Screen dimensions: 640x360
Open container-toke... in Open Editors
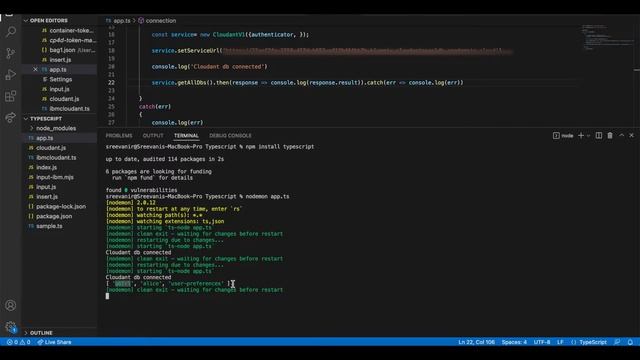point(71,30)
